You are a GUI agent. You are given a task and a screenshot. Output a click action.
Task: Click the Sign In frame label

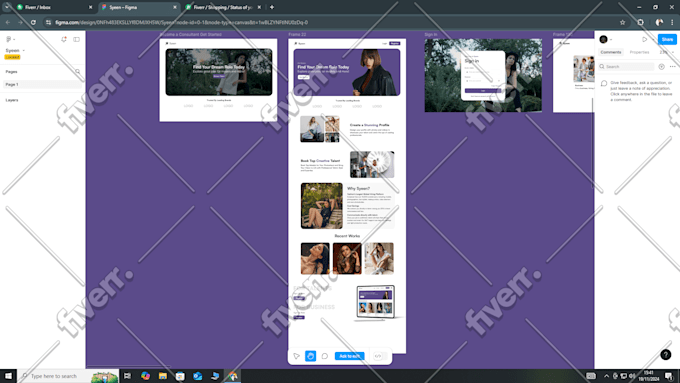(x=431, y=35)
